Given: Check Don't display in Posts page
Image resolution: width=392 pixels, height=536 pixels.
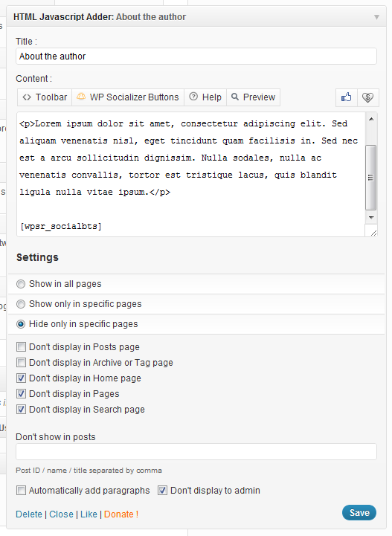Looking at the screenshot, I should coord(22,347).
